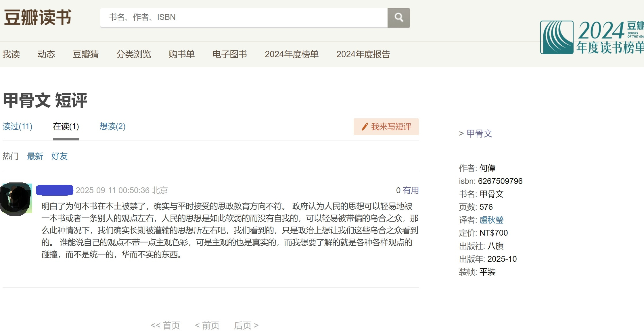Click the isbn value 6267509796

click(x=500, y=181)
